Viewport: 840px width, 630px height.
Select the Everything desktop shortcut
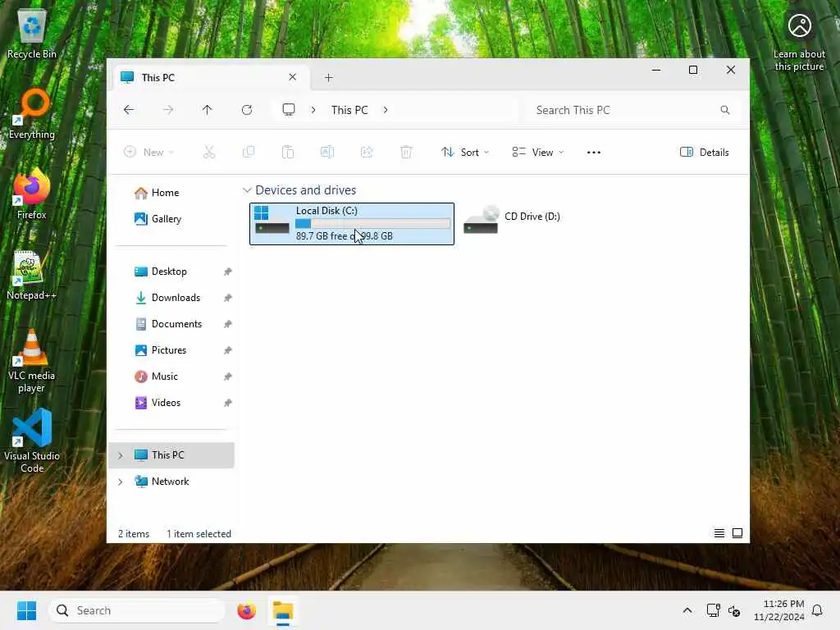pos(32,114)
